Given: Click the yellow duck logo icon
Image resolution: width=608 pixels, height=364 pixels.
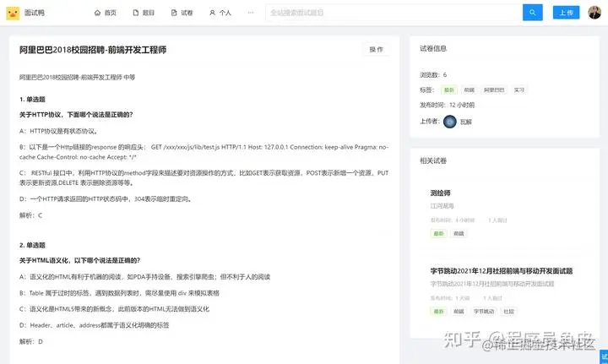Looking at the screenshot, I should pos(13,13).
